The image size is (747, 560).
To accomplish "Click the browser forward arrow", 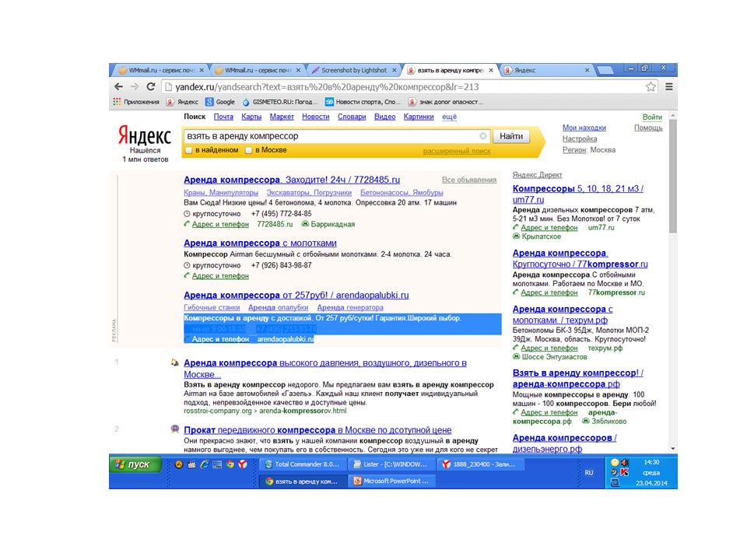I will tap(135, 86).
